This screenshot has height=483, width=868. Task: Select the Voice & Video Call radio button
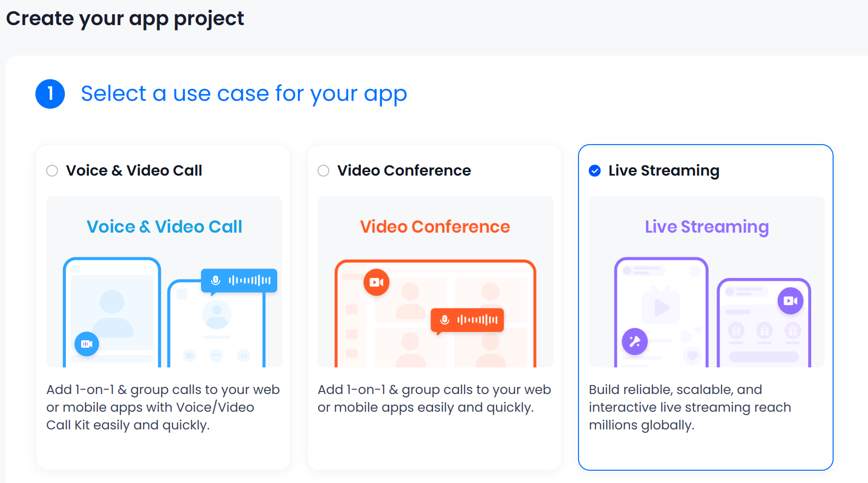52,171
